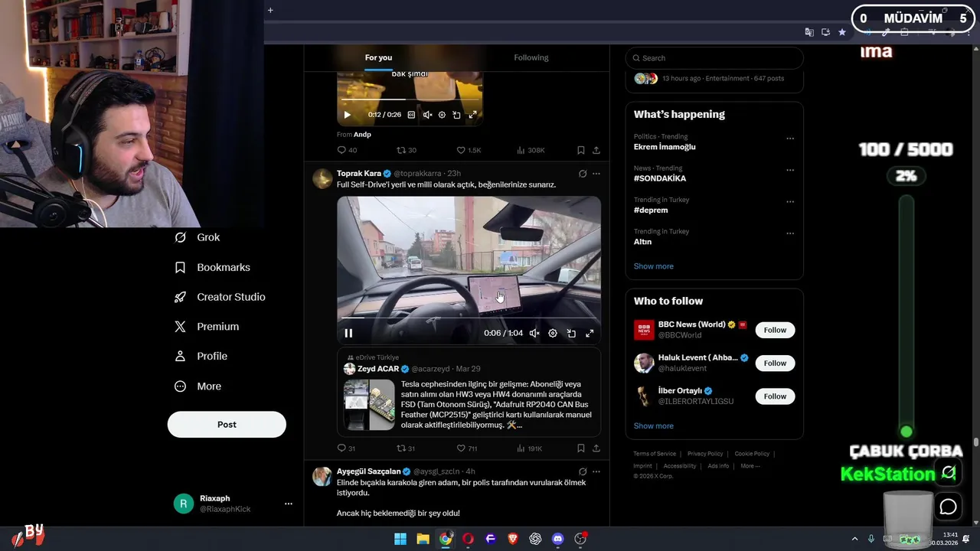Open settings on Tesla car video
980x551 pixels.
[x=553, y=333]
